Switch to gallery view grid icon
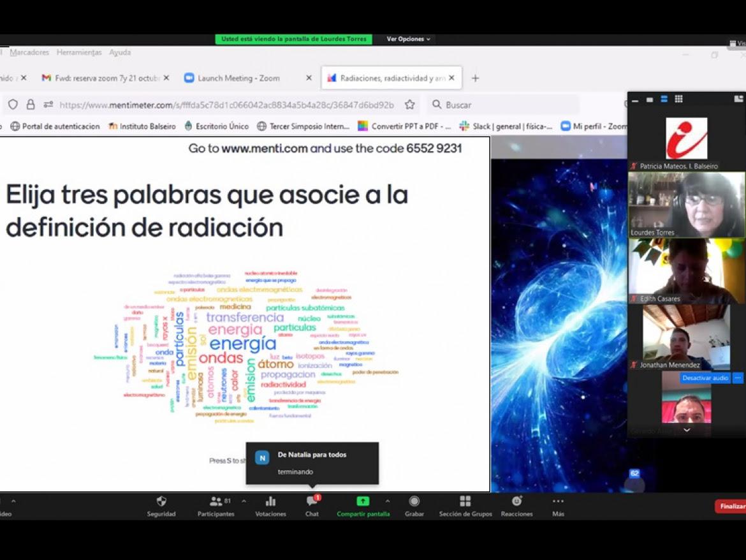746x560 pixels. (679, 99)
